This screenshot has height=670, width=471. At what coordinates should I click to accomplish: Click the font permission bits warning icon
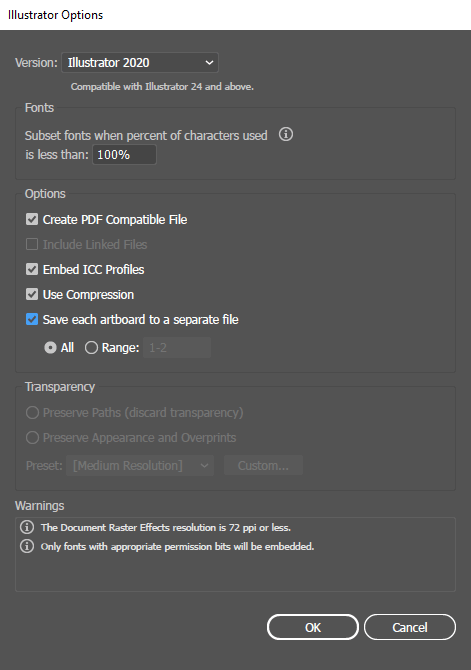[x=27, y=546]
